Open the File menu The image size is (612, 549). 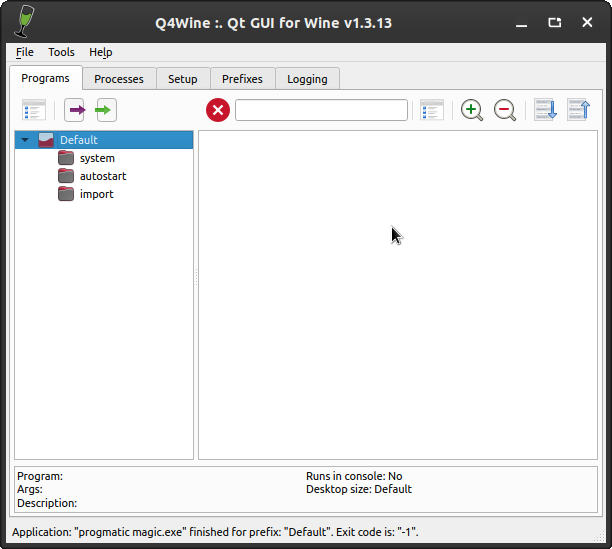click(25, 52)
